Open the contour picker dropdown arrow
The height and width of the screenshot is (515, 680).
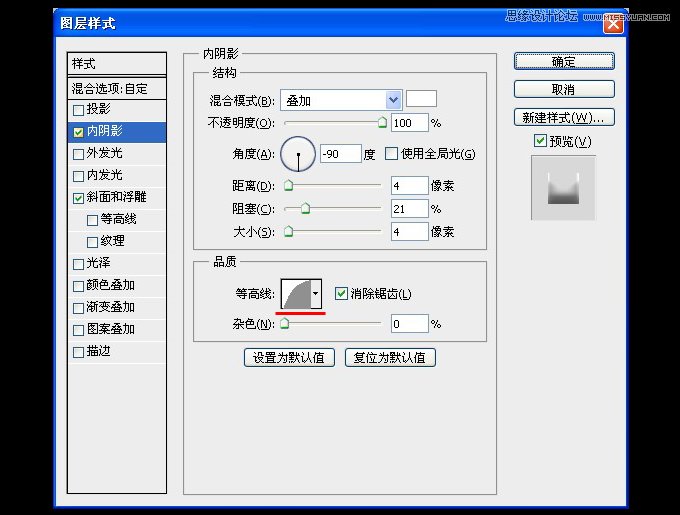[316, 294]
